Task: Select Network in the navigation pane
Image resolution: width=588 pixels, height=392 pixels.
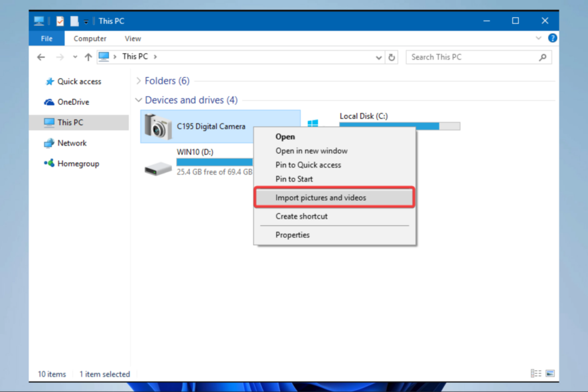Action: click(x=72, y=143)
